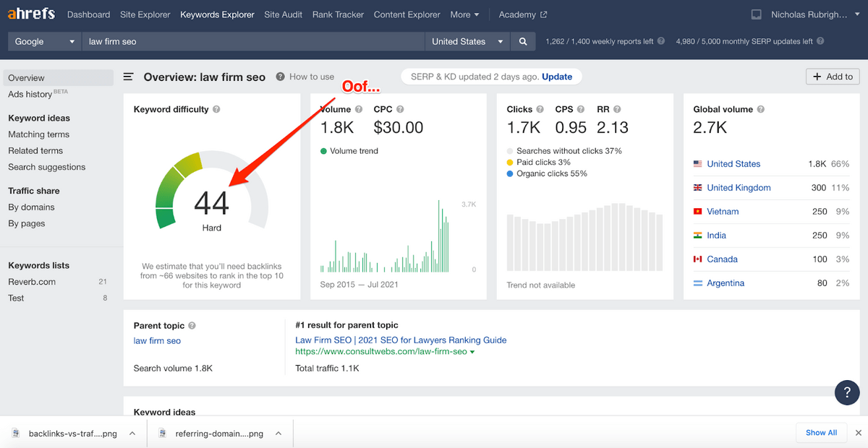This screenshot has width=868, height=448.
Task: Open the More menu in navigation
Action: pyautogui.click(x=464, y=14)
